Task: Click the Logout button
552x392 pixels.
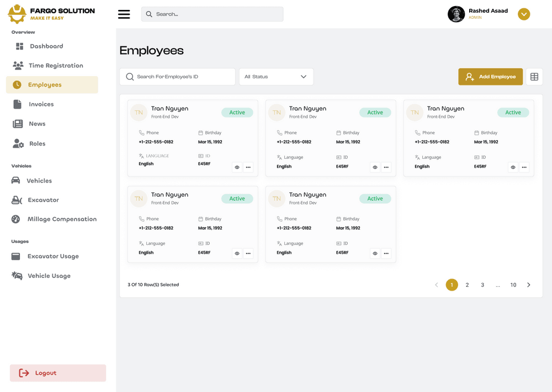Action: click(57, 373)
